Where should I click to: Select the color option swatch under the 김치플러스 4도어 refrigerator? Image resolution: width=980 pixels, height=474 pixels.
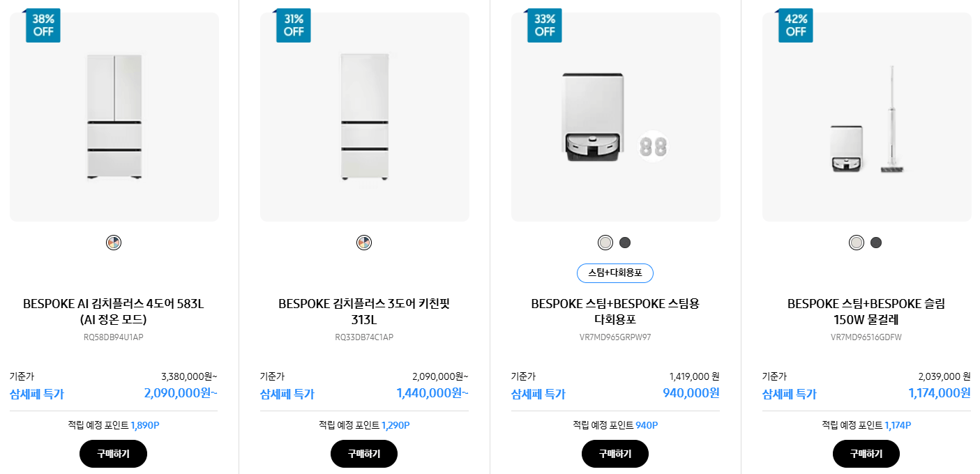114,243
